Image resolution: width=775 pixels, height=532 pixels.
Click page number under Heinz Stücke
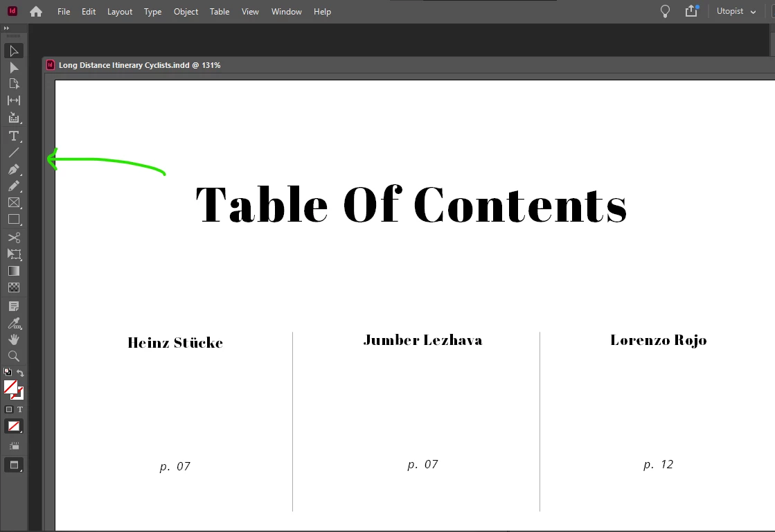(175, 467)
